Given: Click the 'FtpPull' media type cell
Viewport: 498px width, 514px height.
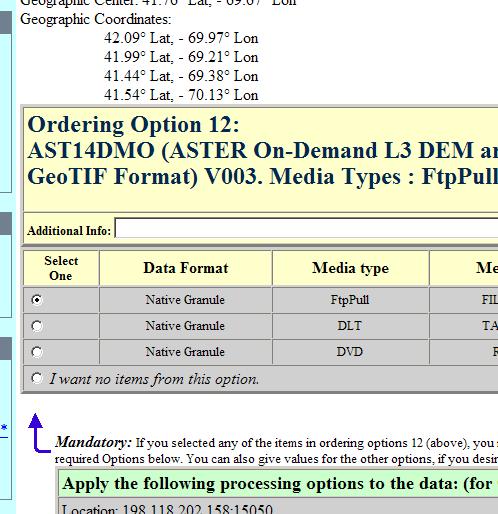Looking at the screenshot, I should (350, 300).
